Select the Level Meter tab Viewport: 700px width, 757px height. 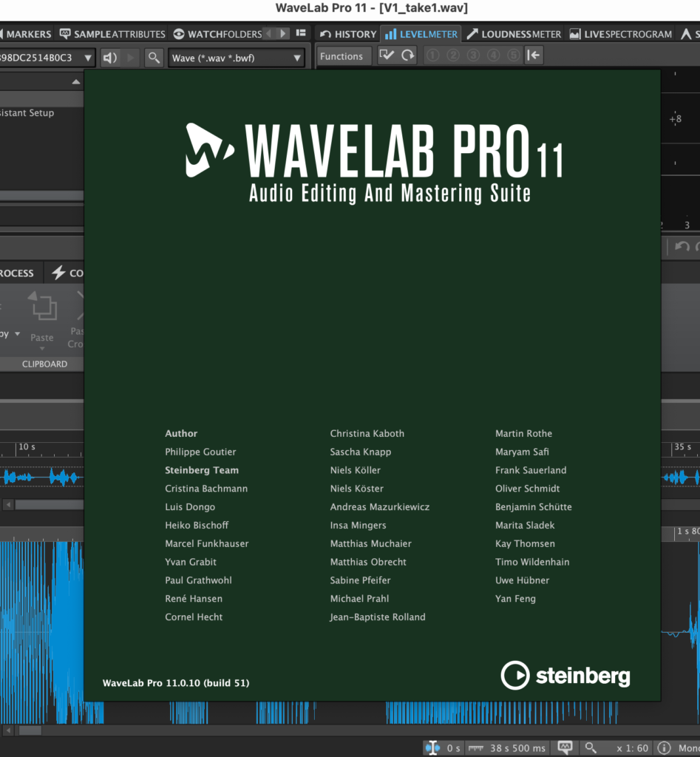[x=421, y=34]
